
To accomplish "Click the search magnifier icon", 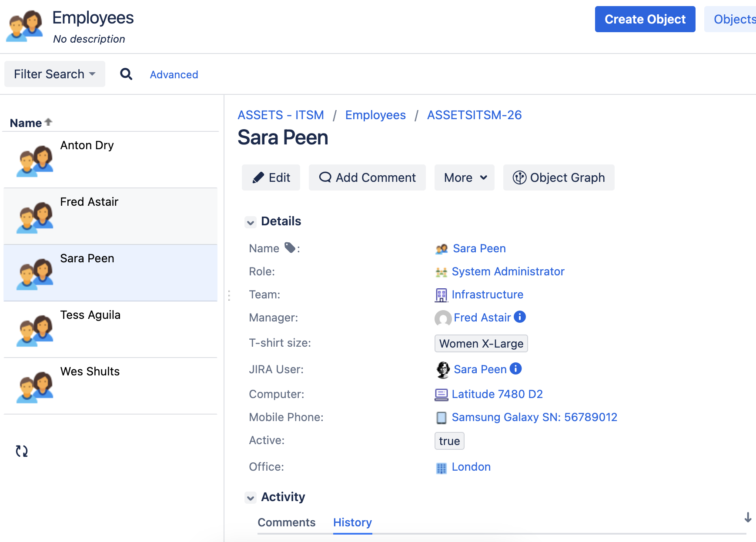I will pos(126,74).
